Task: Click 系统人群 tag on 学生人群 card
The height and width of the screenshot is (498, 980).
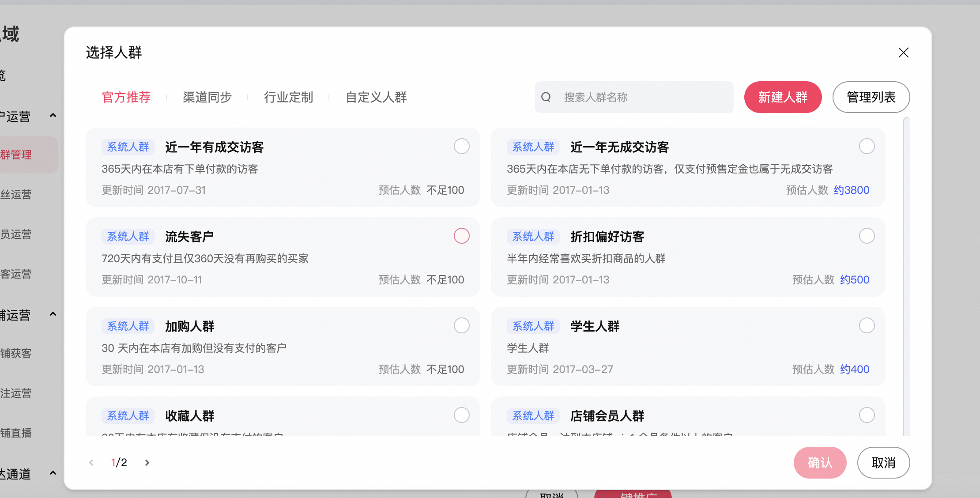Action: tap(533, 326)
